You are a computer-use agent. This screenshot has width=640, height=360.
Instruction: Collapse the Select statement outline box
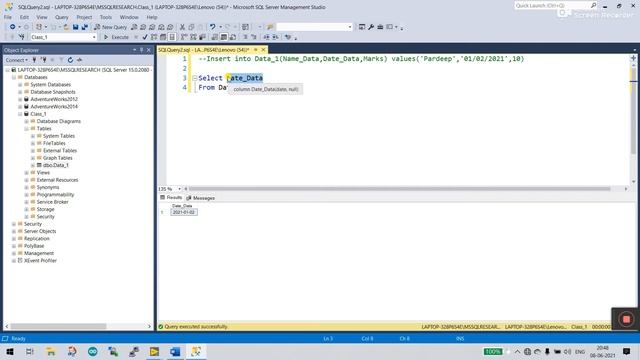click(x=195, y=78)
